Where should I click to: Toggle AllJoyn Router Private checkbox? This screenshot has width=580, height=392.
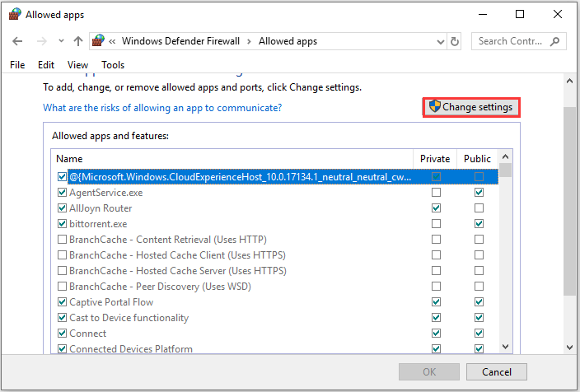point(436,208)
